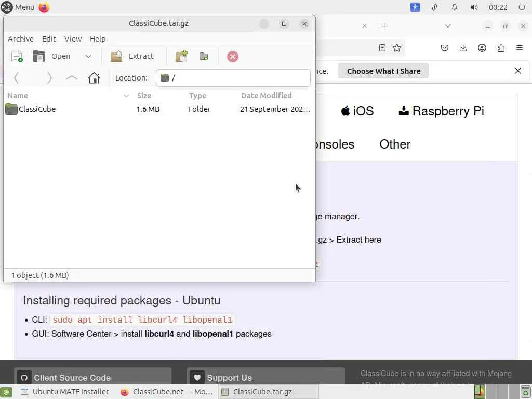532x399 pixels.
Task: Click the sudo apt install command text
Action: [x=142, y=320]
